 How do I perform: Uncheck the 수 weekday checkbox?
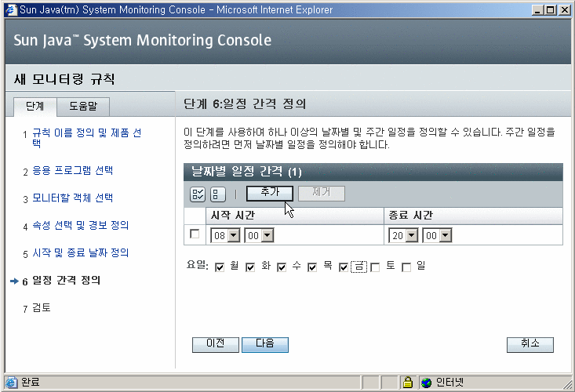pyautogui.click(x=282, y=267)
